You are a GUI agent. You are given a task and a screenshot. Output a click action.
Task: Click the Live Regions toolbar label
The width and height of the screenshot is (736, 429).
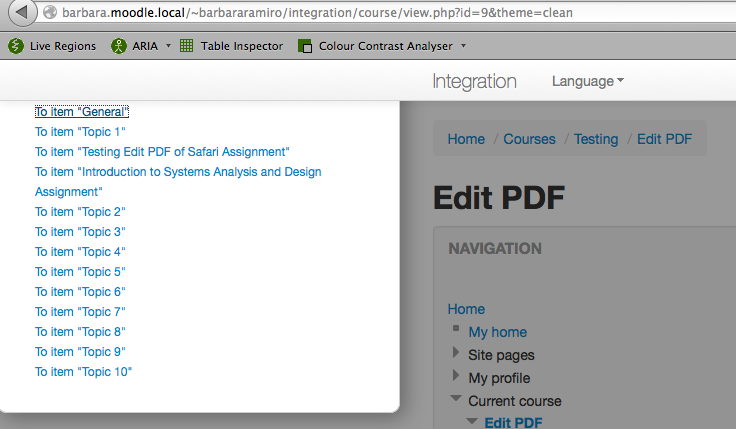coord(63,46)
